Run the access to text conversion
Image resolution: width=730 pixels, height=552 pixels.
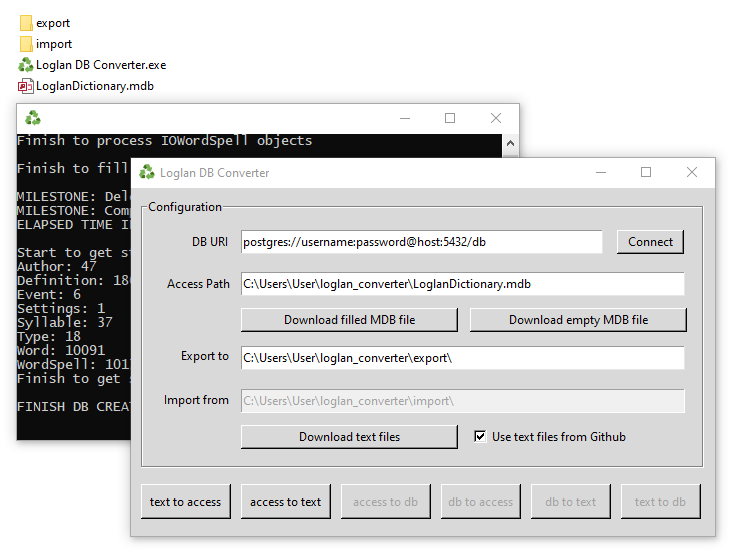coord(286,502)
